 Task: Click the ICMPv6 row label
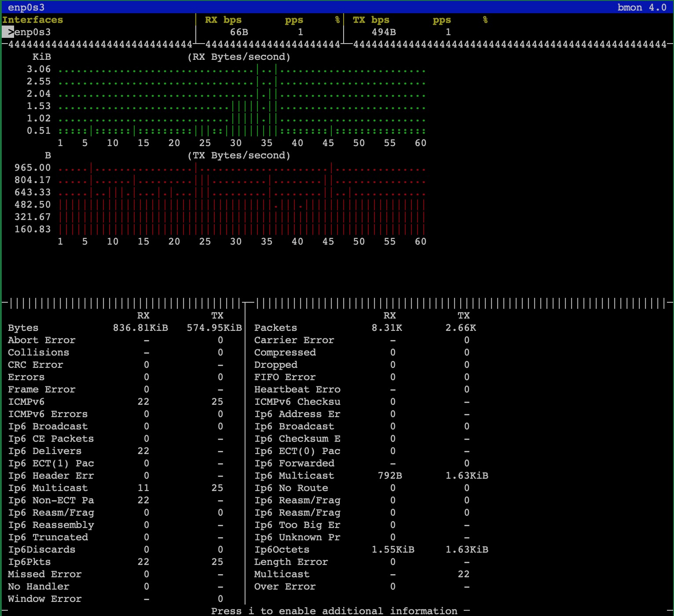pos(26,402)
